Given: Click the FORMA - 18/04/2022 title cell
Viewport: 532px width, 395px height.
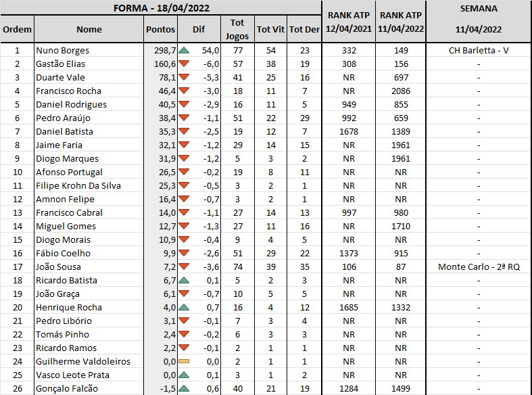Looking at the screenshot, I should 161,8.
